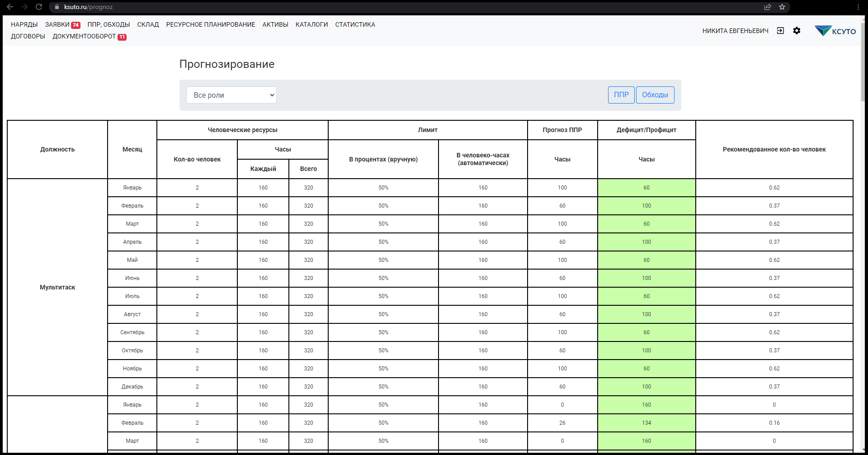
Task: Click the forward navigation arrow
Action: click(x=24, y=7)
